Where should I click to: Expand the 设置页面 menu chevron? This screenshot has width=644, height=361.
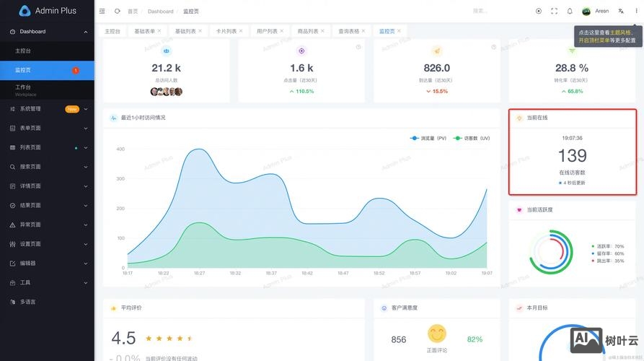(85, 244)
